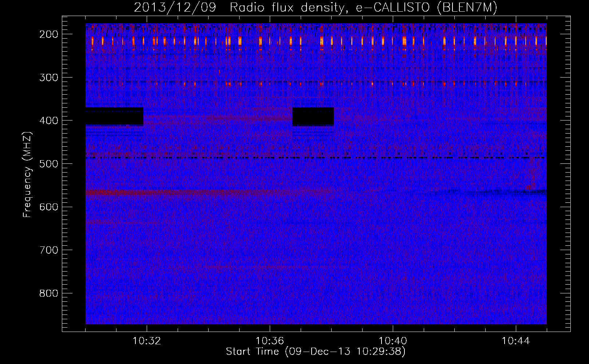Select the 500 frequency tick label
Screen dimensions: 589x364
pos(49,164)
